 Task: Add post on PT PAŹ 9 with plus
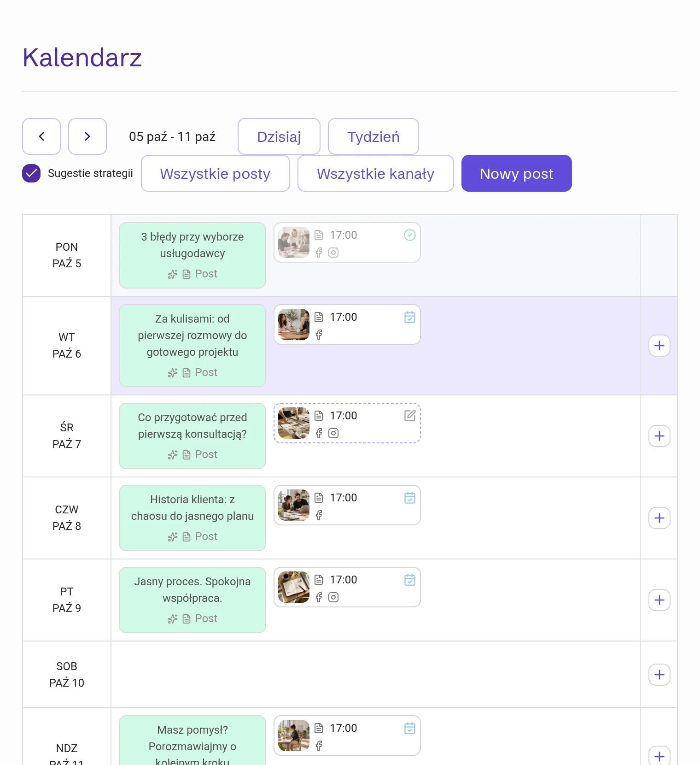click(659, 600)
